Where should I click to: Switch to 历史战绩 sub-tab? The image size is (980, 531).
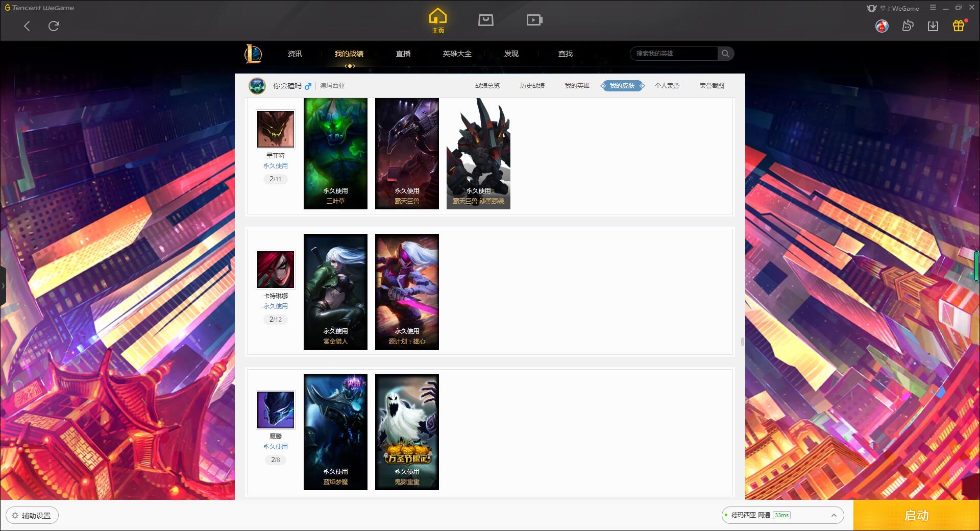[532, 86]
